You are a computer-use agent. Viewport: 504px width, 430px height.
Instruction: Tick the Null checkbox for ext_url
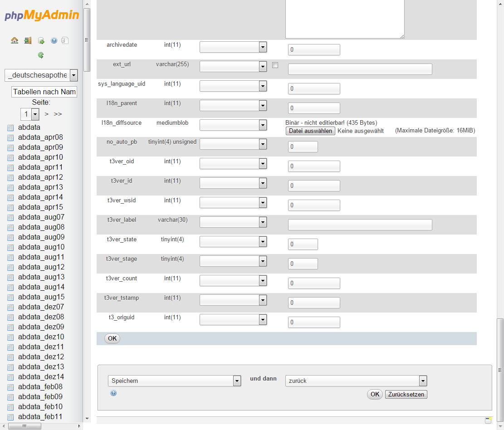pyautogui.click(x=275, y=65)
